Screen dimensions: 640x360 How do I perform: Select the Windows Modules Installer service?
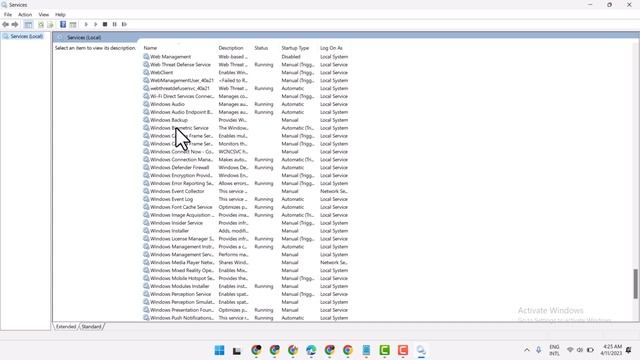(x=246, y=286)
